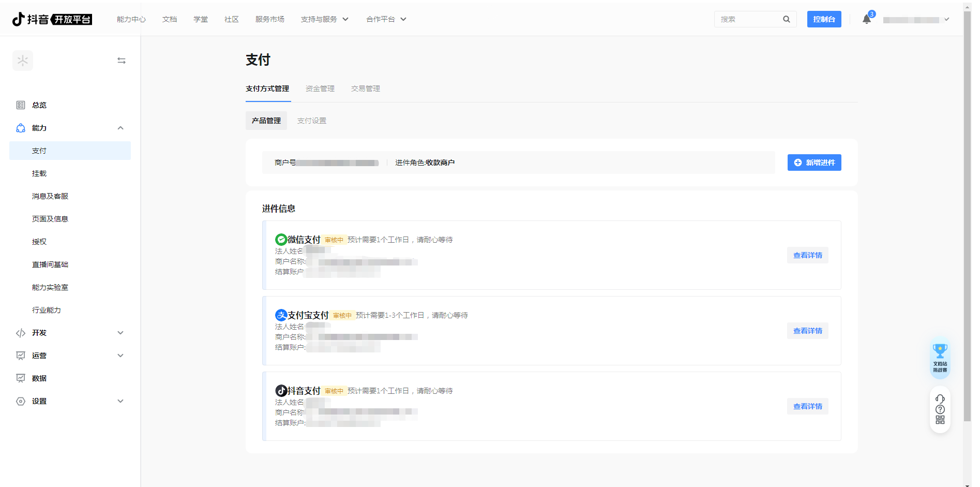Click the Douyin Open Platform logo
This screenshot has width=980, height=487.
click(x=52, y=19)
